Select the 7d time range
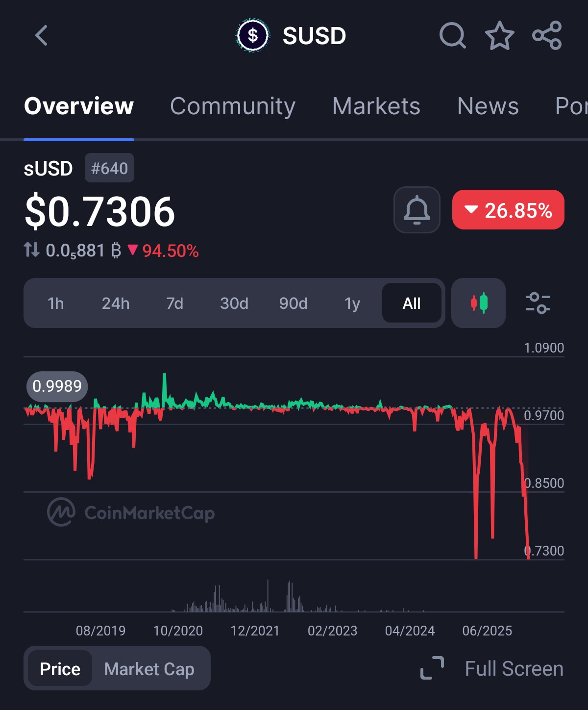The height and width of the screenshot is (710, 588). [174, 304]
